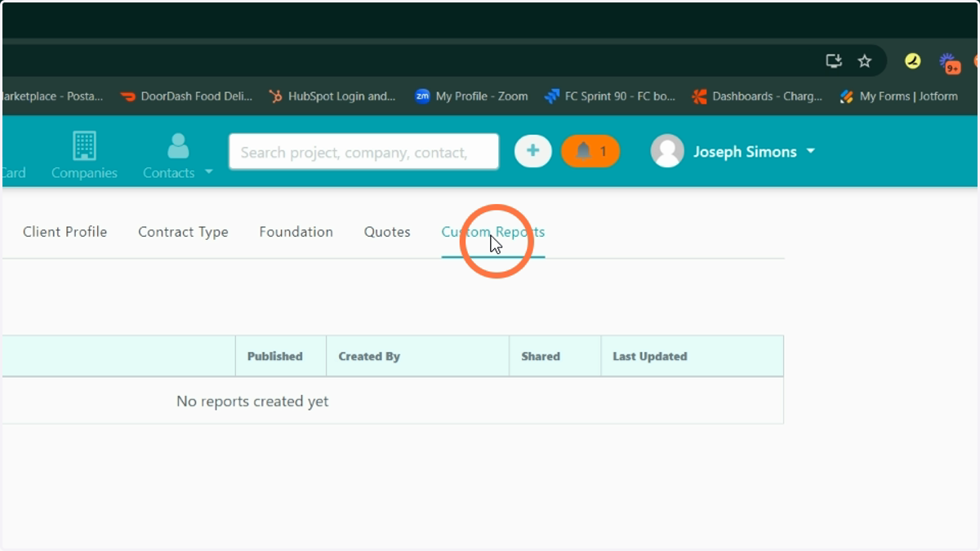The height and width of the screenshot is (551, 980).
Task: Bookmark this page with the star icon
Action: [865, 61]
